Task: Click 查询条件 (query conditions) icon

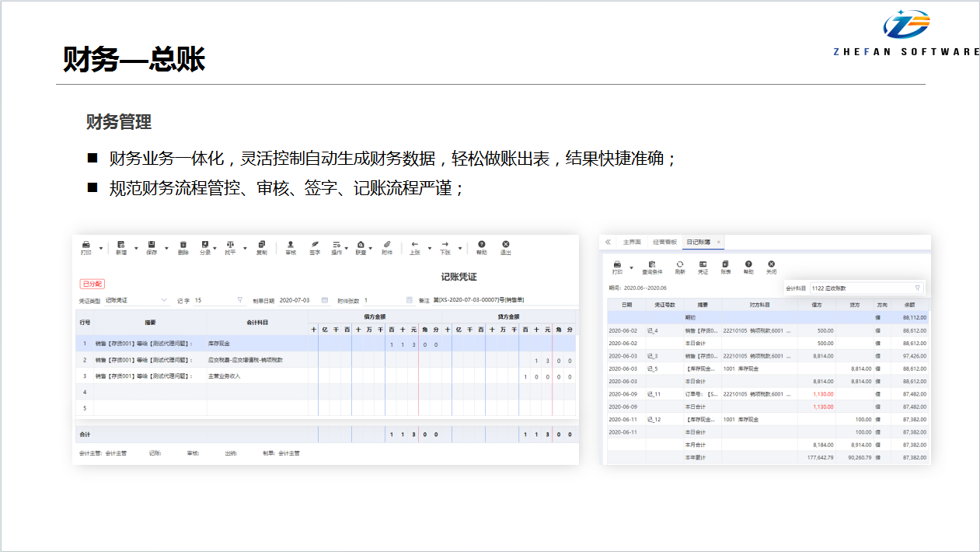Action: [652, 266]
